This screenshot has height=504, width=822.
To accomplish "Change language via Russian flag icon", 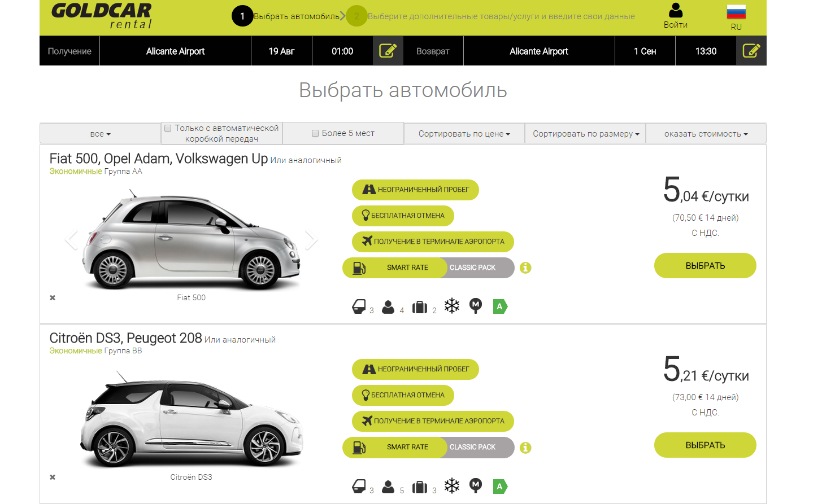I will [x=736, y=12].
